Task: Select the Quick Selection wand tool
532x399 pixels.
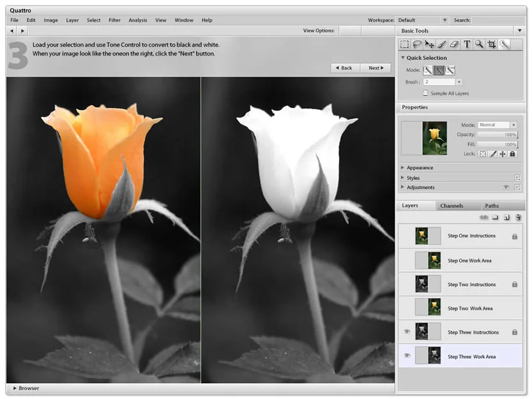Action: [x=505, y=45]
